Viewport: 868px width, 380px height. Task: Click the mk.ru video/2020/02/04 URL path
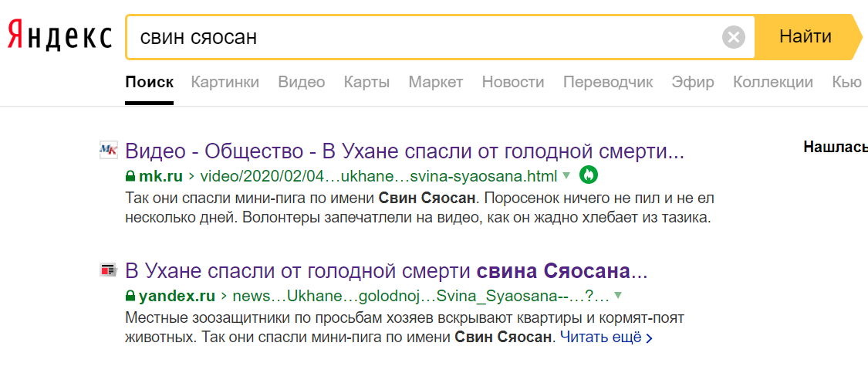(378, 176)
